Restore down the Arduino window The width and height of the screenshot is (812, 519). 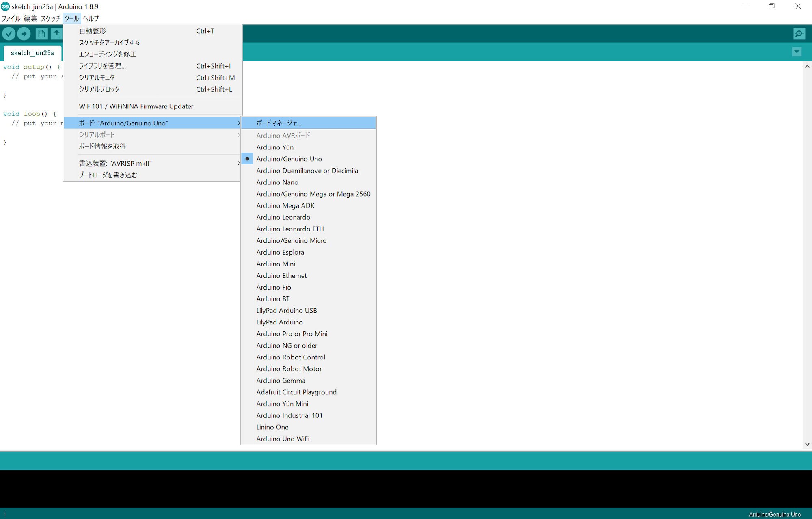click(771, 6)
